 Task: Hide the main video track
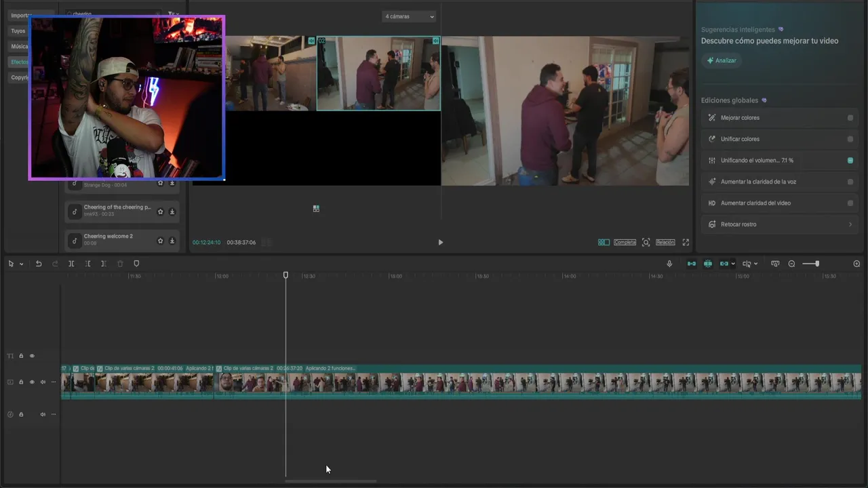pyautogui.click(x=32, y=382)
